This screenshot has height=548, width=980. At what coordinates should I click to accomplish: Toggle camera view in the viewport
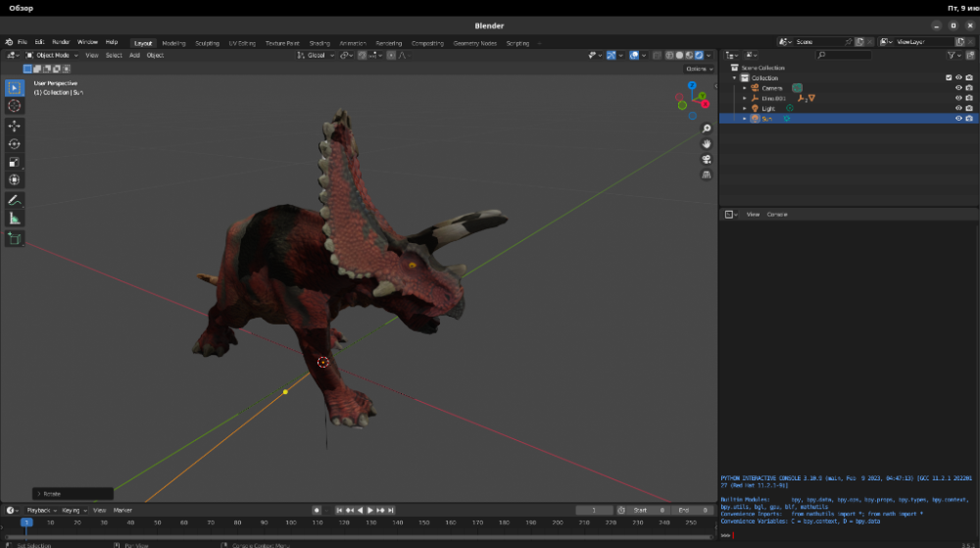[707, 160]
